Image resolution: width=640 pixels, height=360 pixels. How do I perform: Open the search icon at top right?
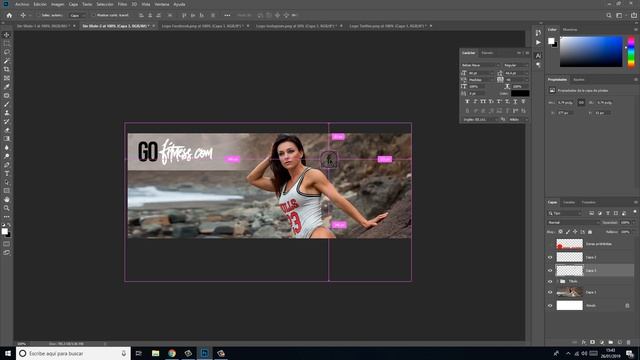[x=609, y=15]
